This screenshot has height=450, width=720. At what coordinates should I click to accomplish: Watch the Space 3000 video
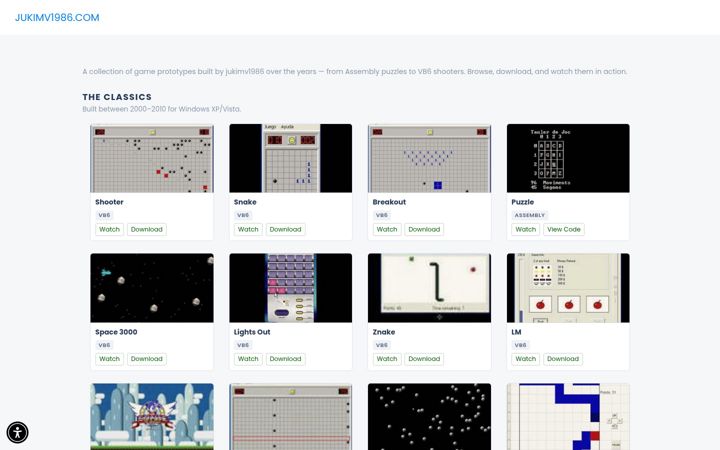point(109,359)
